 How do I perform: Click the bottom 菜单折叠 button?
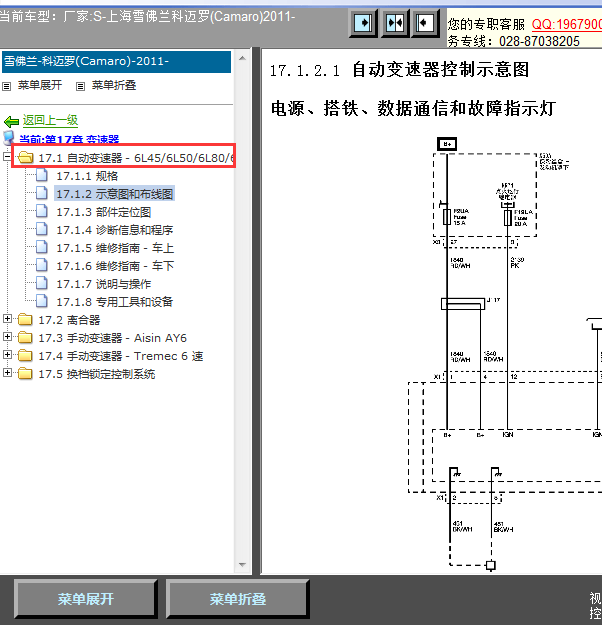[x=238, y=599]
